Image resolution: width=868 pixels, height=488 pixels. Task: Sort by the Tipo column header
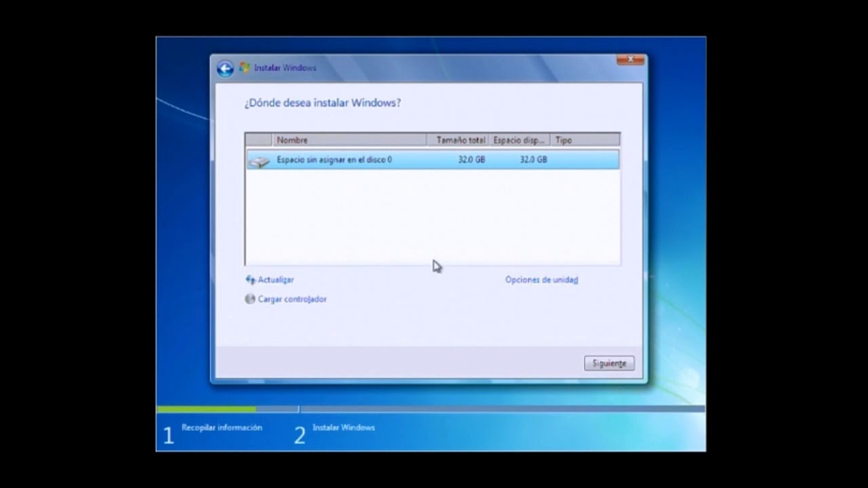pyautogui.click(x=585, y=140)
